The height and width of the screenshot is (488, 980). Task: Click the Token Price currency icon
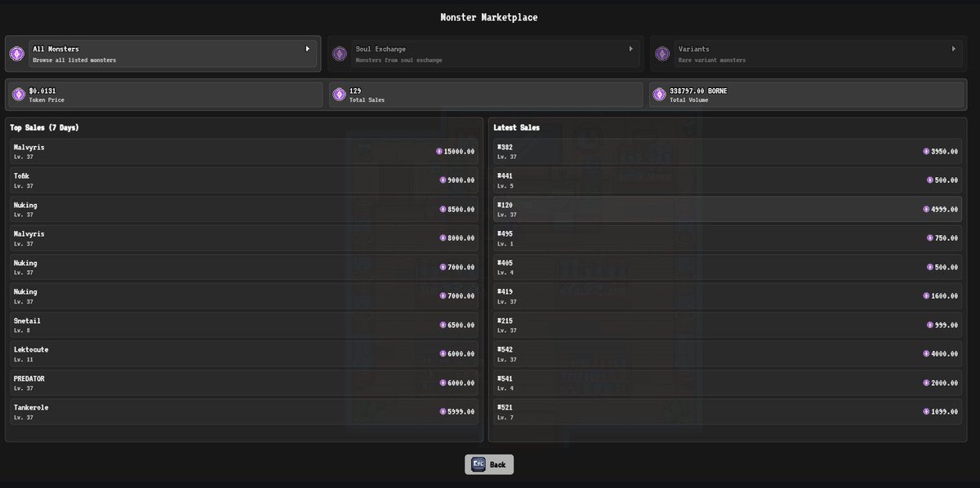coord(18,94)
